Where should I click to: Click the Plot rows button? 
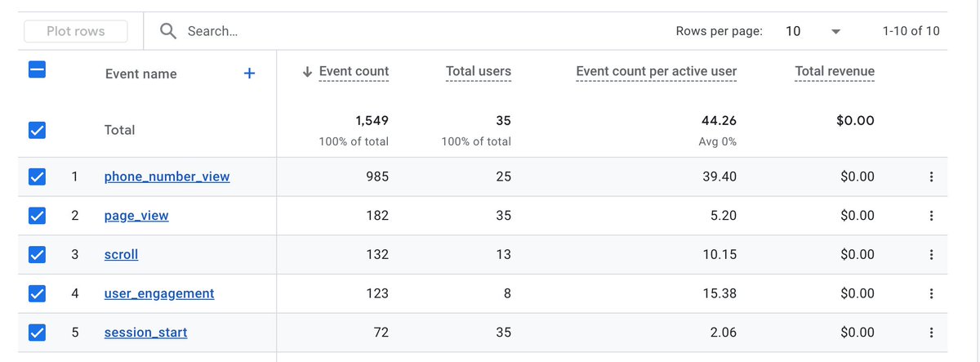click(76, 31)
